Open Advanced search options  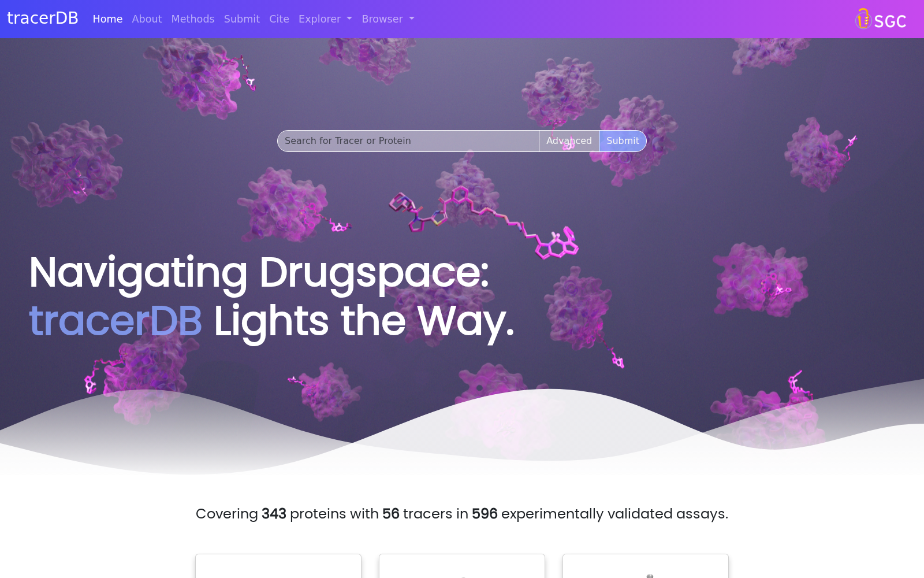569,141
